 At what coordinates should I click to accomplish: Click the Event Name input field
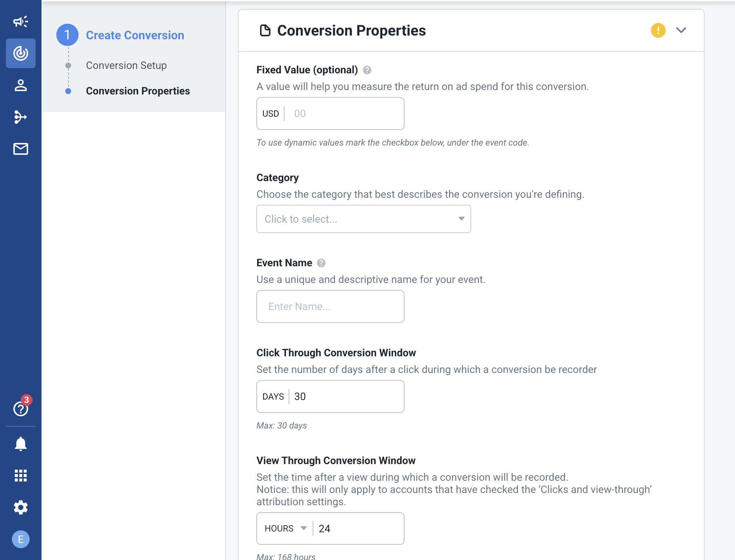[x=330, y=307]
